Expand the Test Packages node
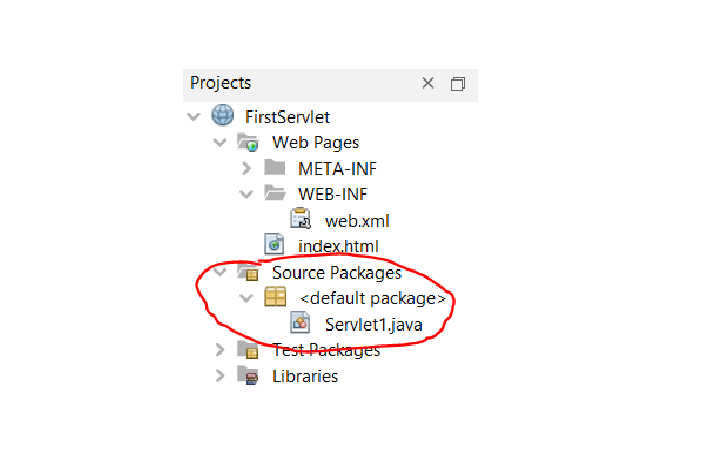Image resolution: width=715 pixels, height=459 pixels. [220, 350]
